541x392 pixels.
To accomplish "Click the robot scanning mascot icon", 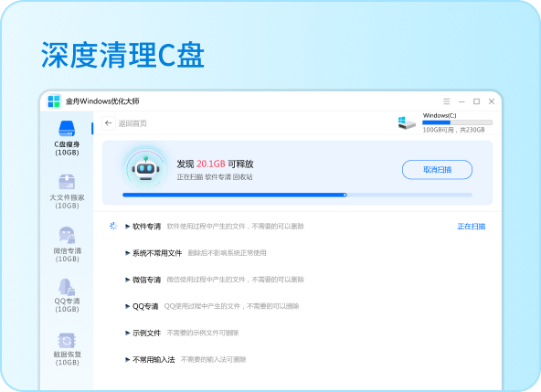I will point(145,168).
